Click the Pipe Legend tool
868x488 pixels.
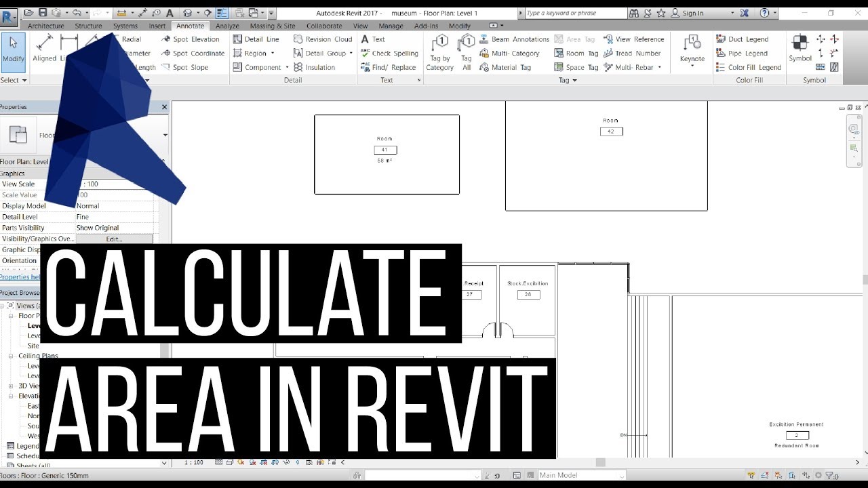click(x=742, y=54)
